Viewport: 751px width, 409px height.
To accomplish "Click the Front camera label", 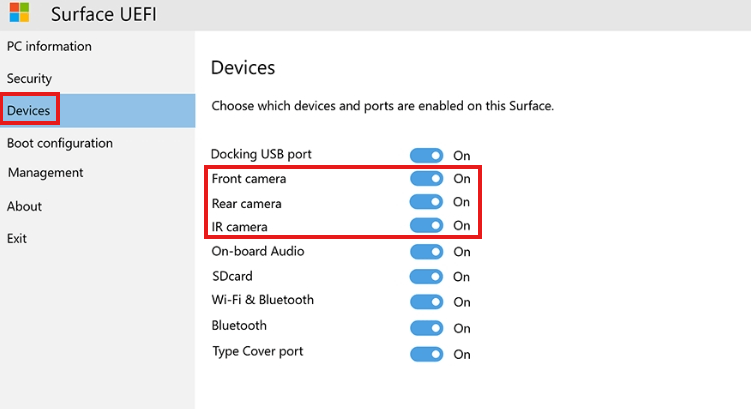I will click(x=249, y=179).
